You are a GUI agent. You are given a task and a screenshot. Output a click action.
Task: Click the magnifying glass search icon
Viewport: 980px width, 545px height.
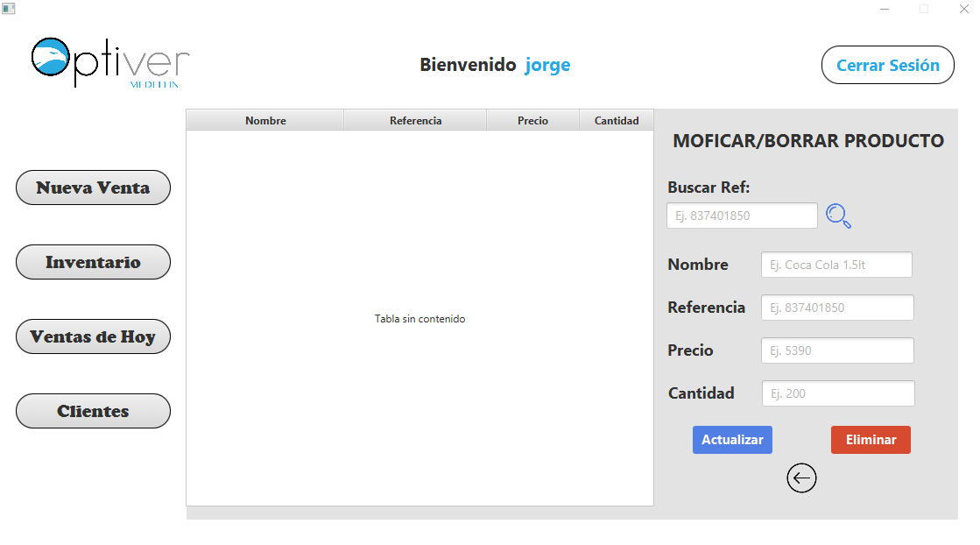coord(838,216)
